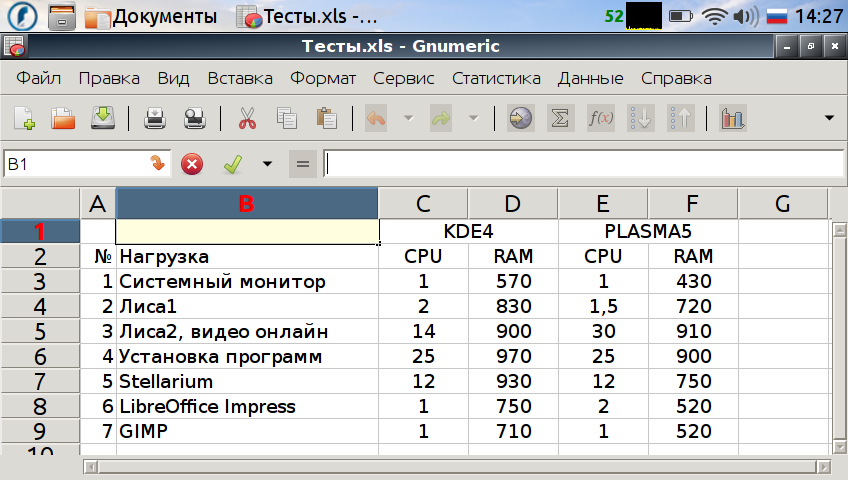Select the Системный монитор cell
848x480 pixels.
pyautogui.click(x=247, y=282)
